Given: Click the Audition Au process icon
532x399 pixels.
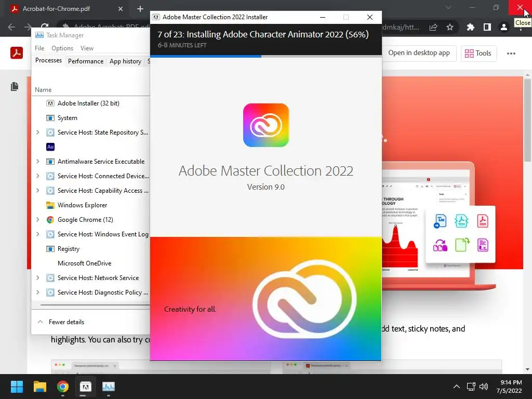Looking at the screenshot, I should (x=50, y=147).
